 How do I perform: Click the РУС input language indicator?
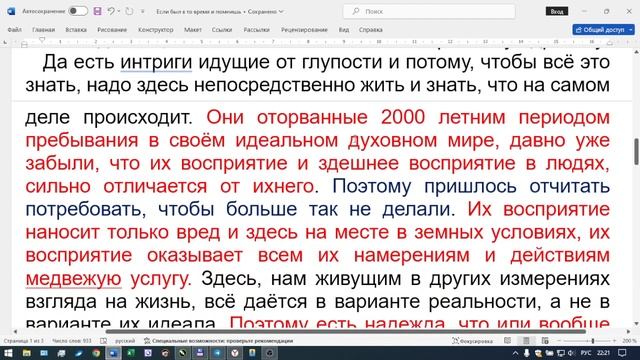pos(586,353)
